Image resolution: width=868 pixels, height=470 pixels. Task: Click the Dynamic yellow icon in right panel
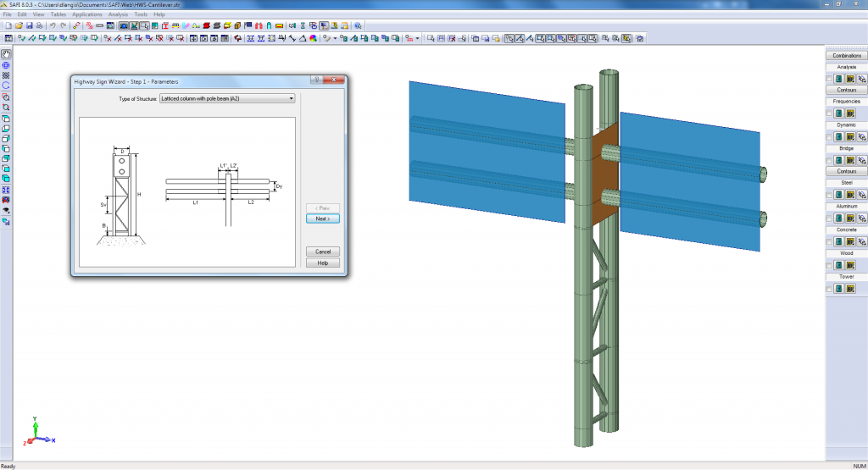[851, 136]
